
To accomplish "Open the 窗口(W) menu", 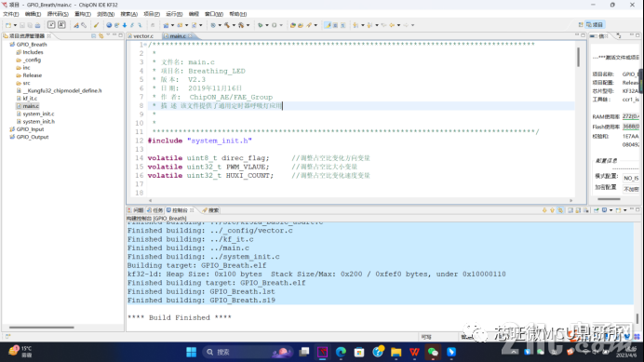I will 214,14.
